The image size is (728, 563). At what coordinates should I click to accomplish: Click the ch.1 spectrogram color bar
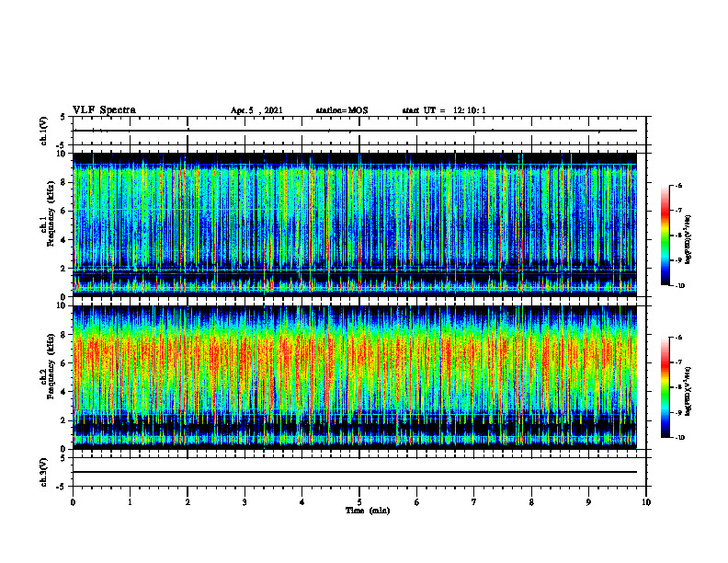665,236
